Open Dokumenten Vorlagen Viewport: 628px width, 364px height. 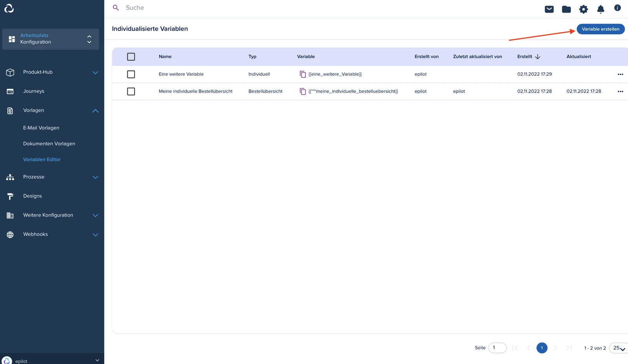49,144
